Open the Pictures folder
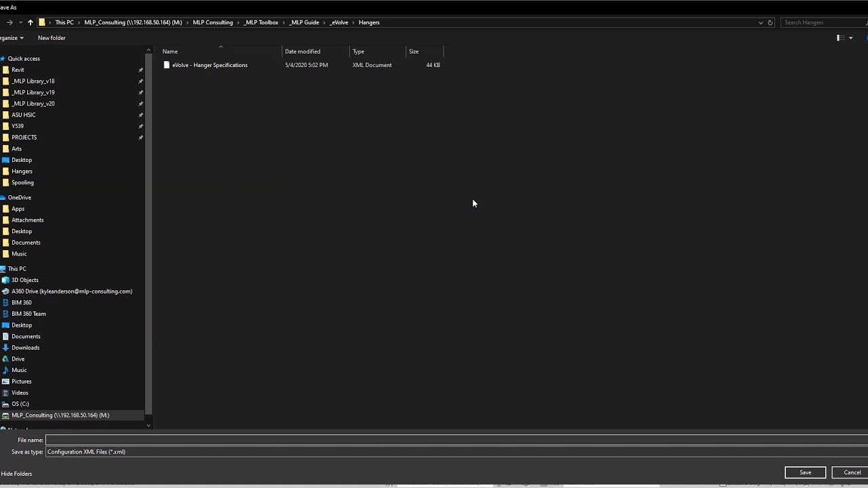This screenshot has height=488, width=868. (21, 382)
